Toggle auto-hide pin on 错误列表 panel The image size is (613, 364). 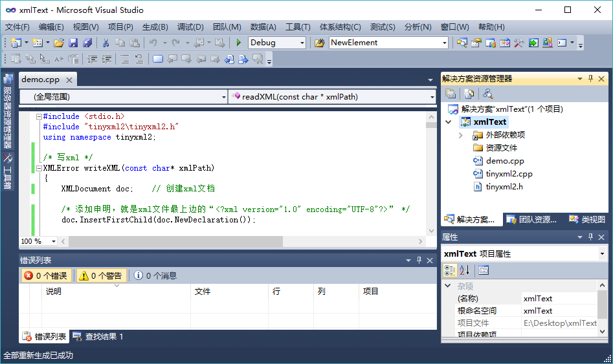click(x=419, y=260)
